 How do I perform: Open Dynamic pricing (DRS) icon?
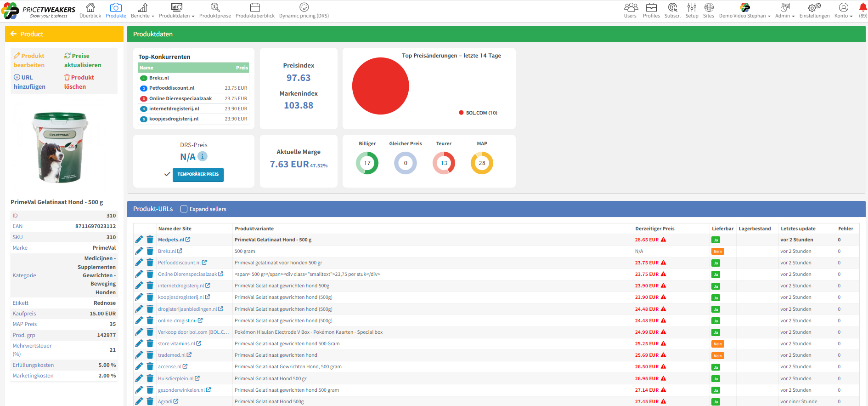pos(304,7)
